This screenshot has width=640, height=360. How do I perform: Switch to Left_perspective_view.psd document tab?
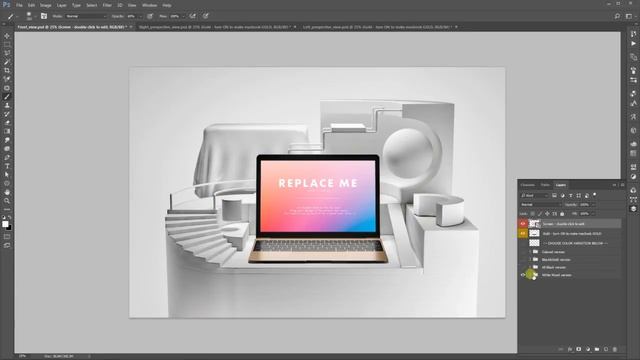click(x=378, y=27)
